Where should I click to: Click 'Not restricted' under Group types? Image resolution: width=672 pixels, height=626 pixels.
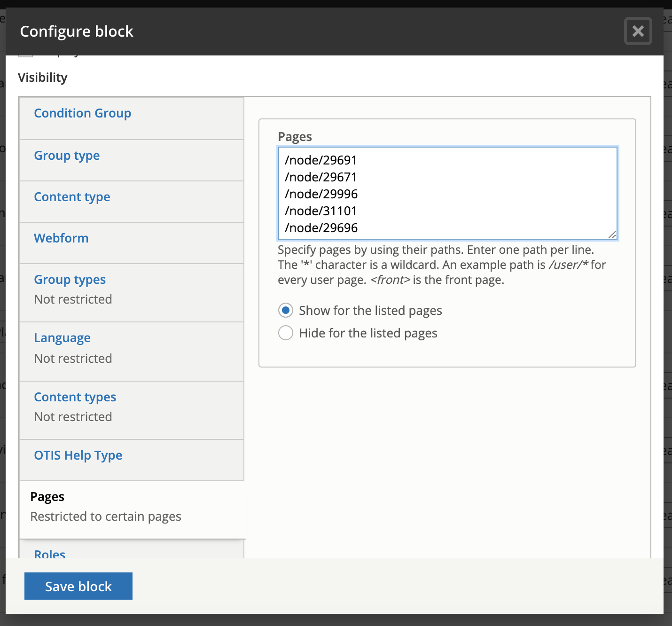(73, 299)
